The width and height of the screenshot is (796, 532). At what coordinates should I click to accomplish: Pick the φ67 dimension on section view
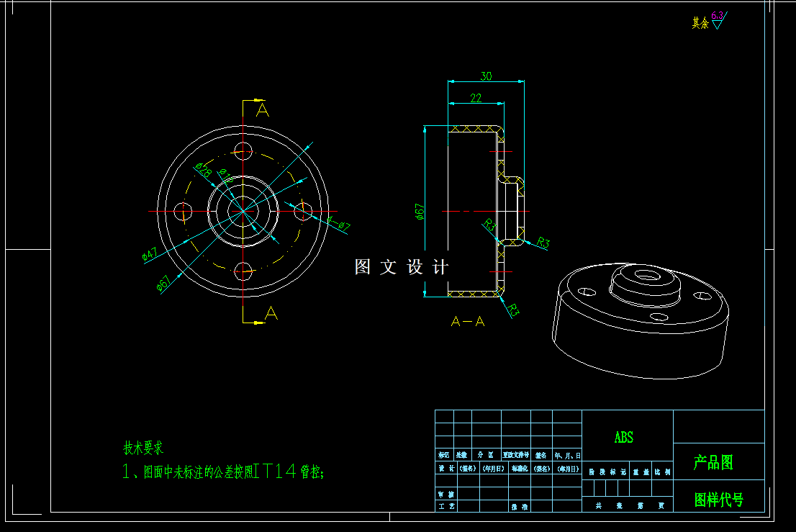(x=420, y=212)
